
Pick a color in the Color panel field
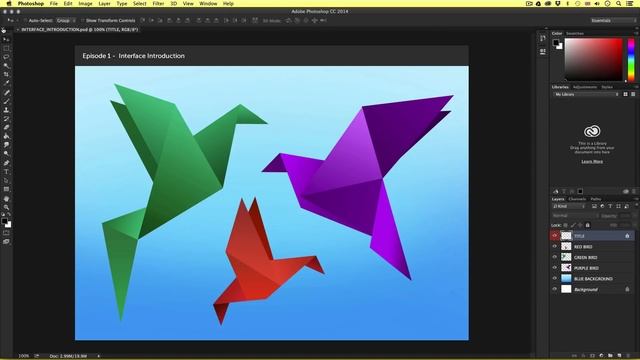point(593,60)
